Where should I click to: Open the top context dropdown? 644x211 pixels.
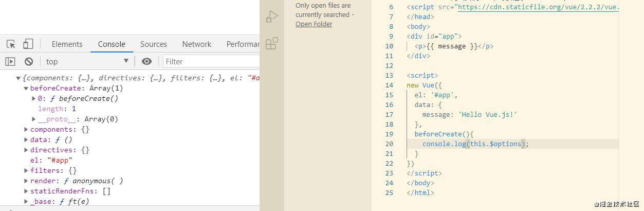click(87, 61)
